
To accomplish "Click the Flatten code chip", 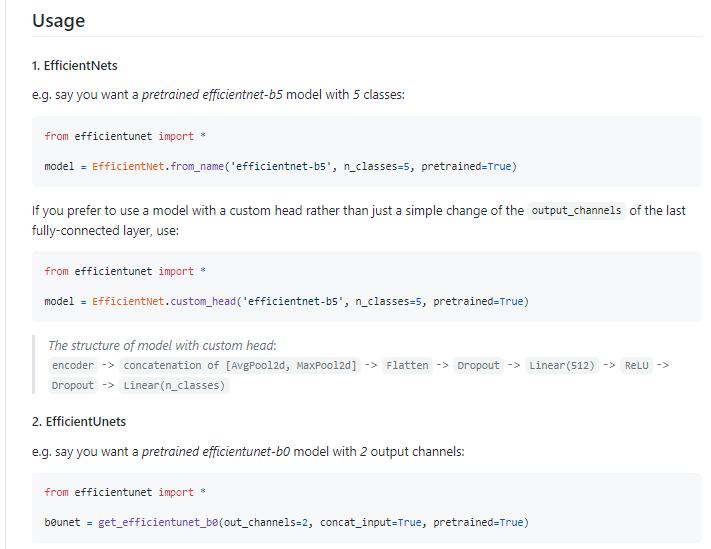I will tap(407, 365).
